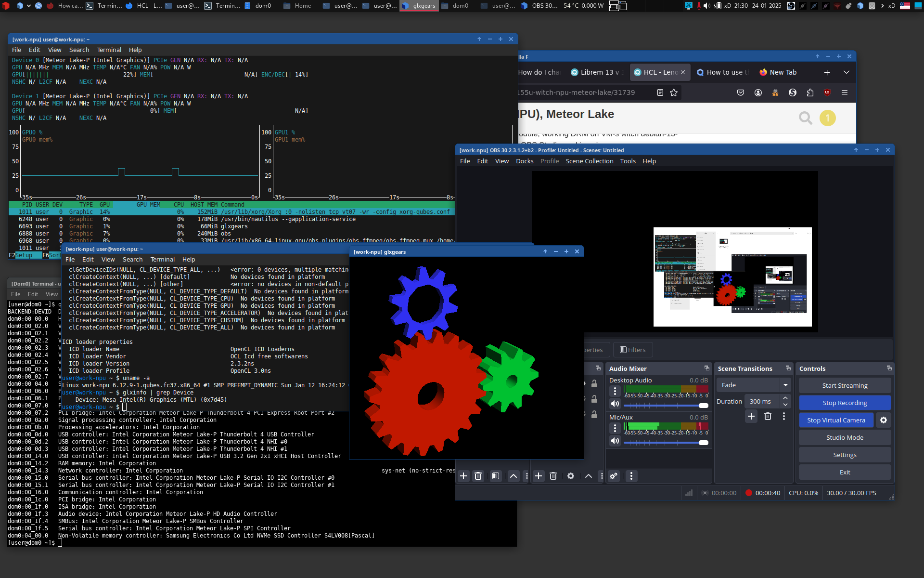This screenshot has width=924, height=578.
Task: Open advanced audio properties gears icon
Action: pos(614,476)
